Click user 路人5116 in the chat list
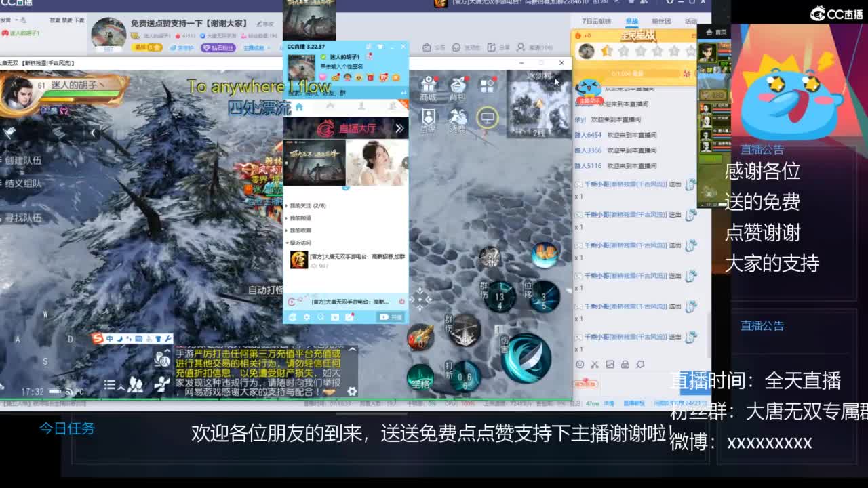The height and width of the screenshot is (488, 868). pos(588,165)
